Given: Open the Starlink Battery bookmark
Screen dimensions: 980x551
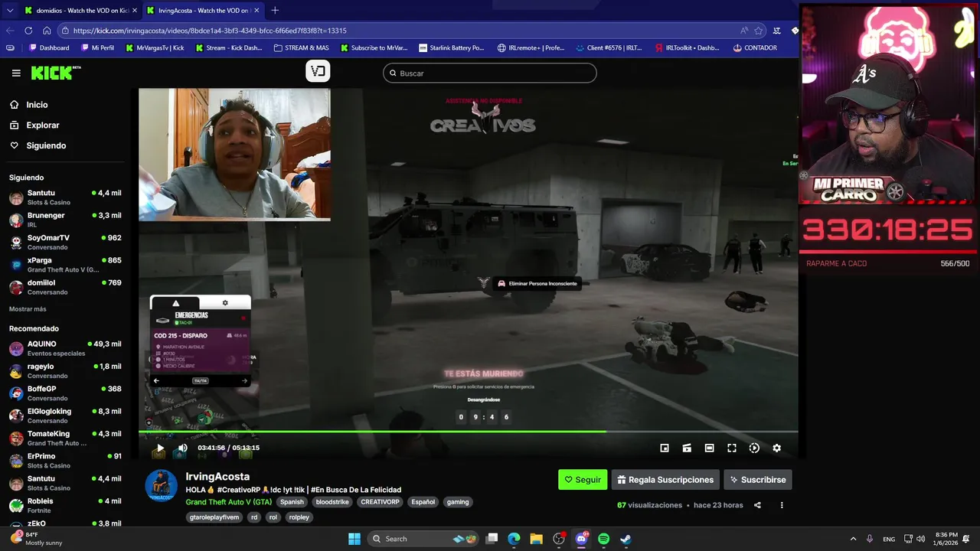Looking at the screenshot, I should 451,47.
